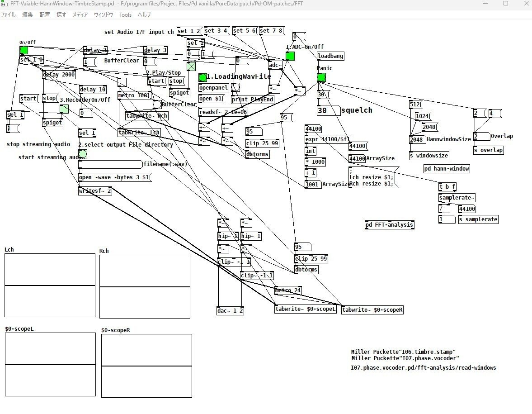Click the 'Lch resize $1; Rch resize $1' message
The height and width of the screenshot is (414, 532).
click(374, 177)
